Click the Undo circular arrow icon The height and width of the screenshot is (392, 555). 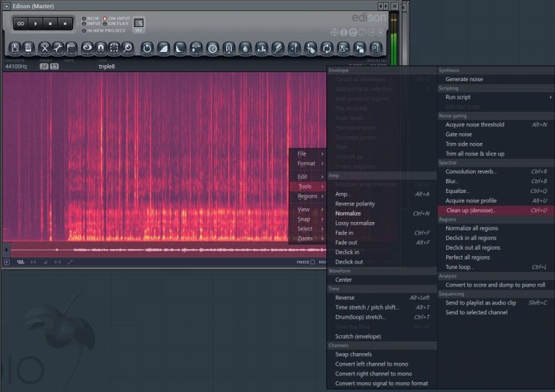point(147,48)
